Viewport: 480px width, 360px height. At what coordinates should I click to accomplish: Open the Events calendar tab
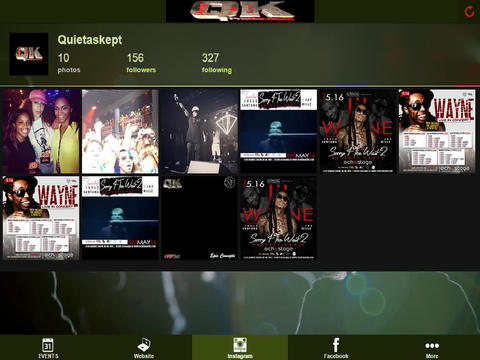[x=48, y=348]
